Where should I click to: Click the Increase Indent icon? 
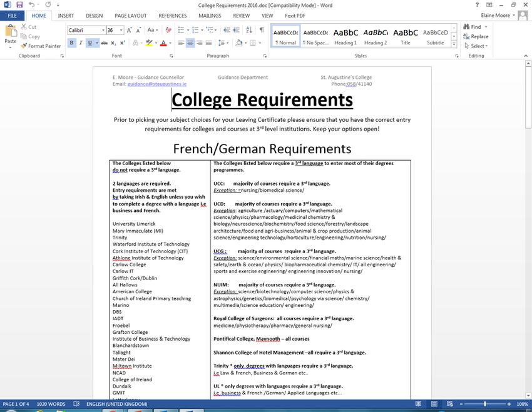tap(236, 30)
